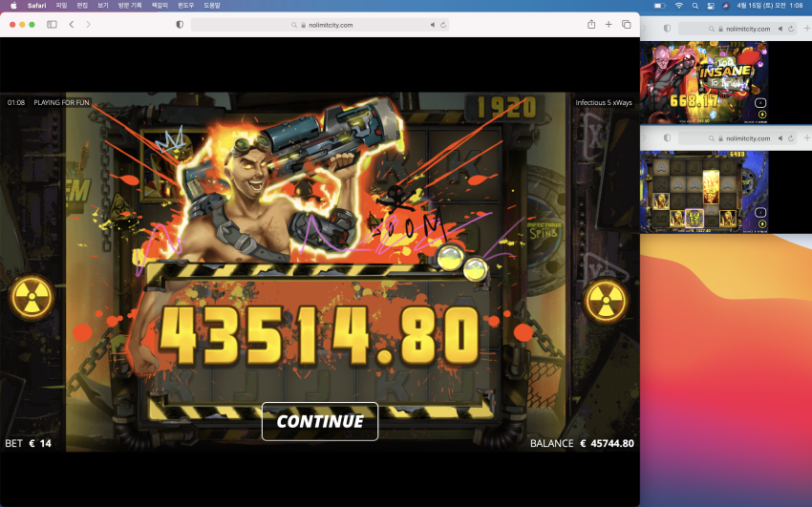812x507 pixels.
Task: Reload page in lower background Safari window
Action: pos(791,138)
